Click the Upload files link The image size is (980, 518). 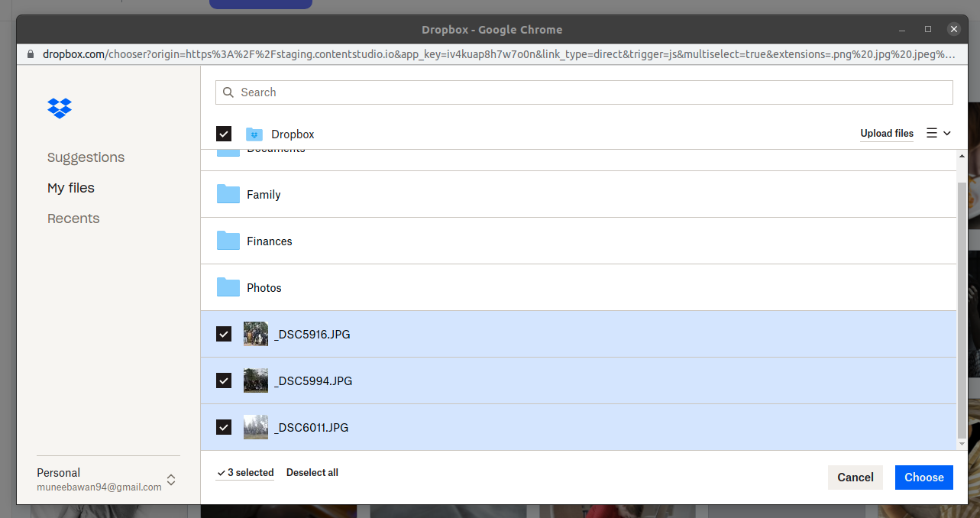887,133
